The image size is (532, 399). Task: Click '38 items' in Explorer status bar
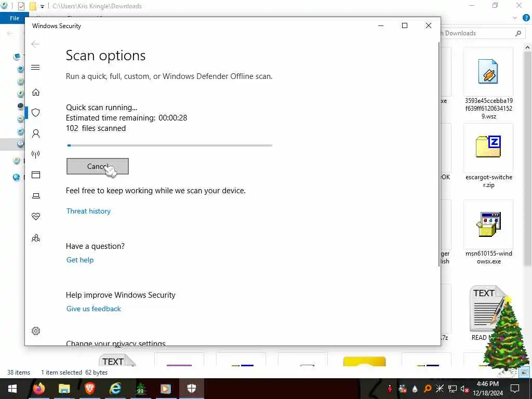tap(19, 373)
